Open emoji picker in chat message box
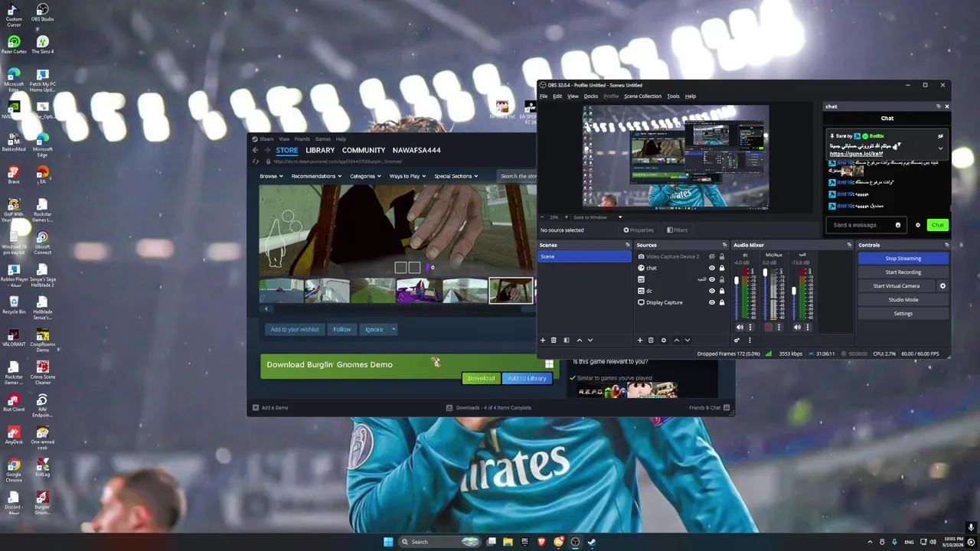Viewport: 980px width, 551px height. 898,225
